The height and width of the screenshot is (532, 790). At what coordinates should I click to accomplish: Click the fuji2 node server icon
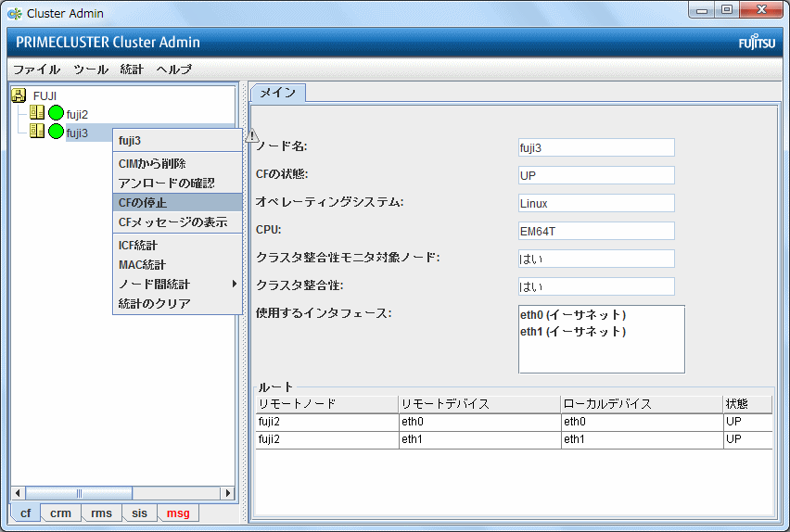(37, 112)
